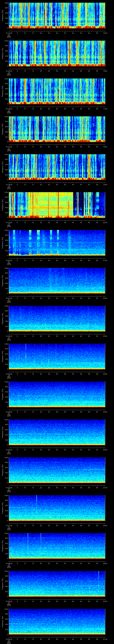Viewport: 114px width, 644px height.
Task: Select the spectrogram panel starting at 19:22:00
Action: tap(57, 318)
